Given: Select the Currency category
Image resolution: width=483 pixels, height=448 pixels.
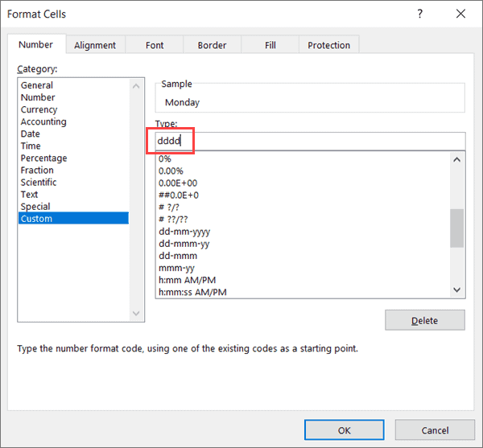Looking at the screenshot, I should [x=39, y=109].
